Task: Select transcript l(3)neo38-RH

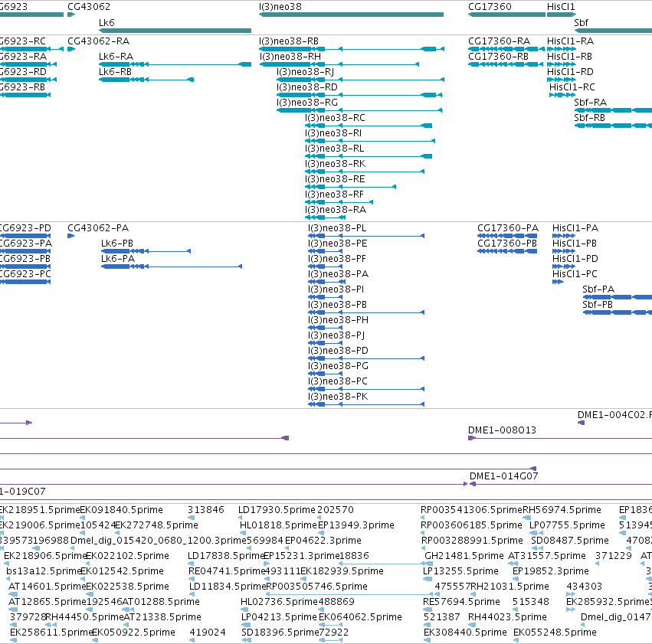Action: point(290,57)
